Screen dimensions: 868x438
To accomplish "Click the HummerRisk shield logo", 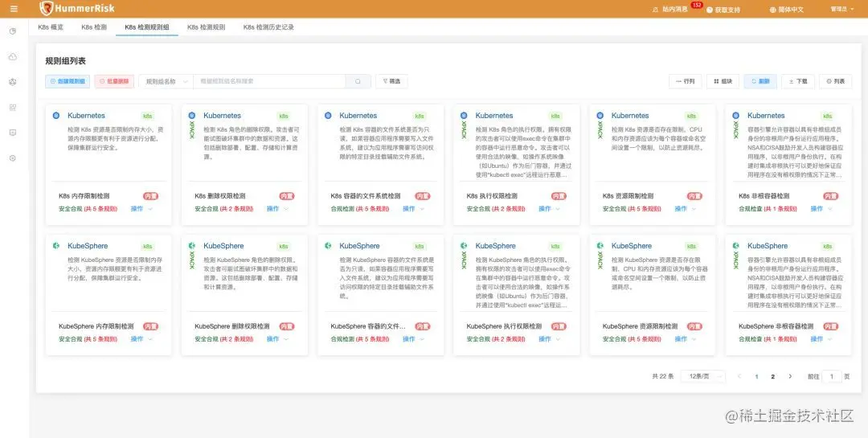I will coord(47,8).
